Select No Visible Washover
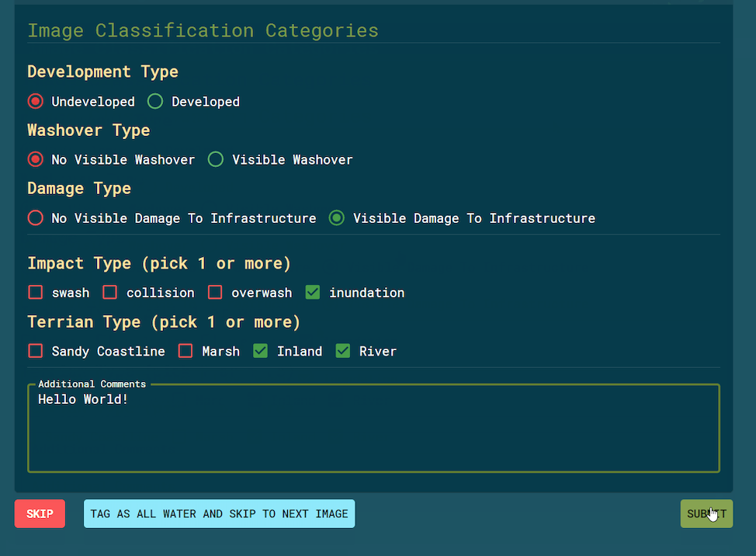The width and height of the screenshot is (756, 556). pos(35,159)
